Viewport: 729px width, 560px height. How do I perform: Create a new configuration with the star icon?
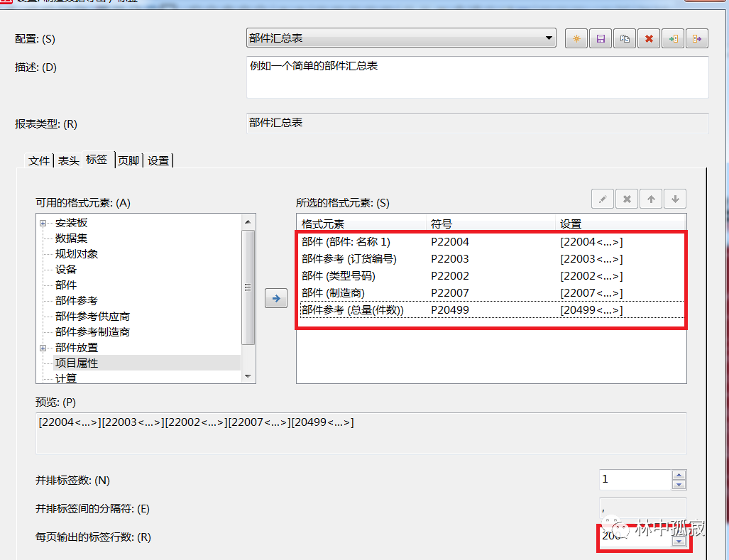point(576,38)
